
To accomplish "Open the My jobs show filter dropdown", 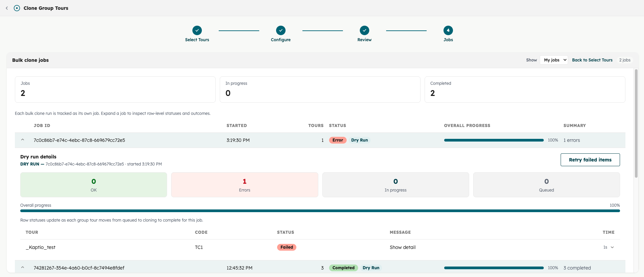I will 554,60.
